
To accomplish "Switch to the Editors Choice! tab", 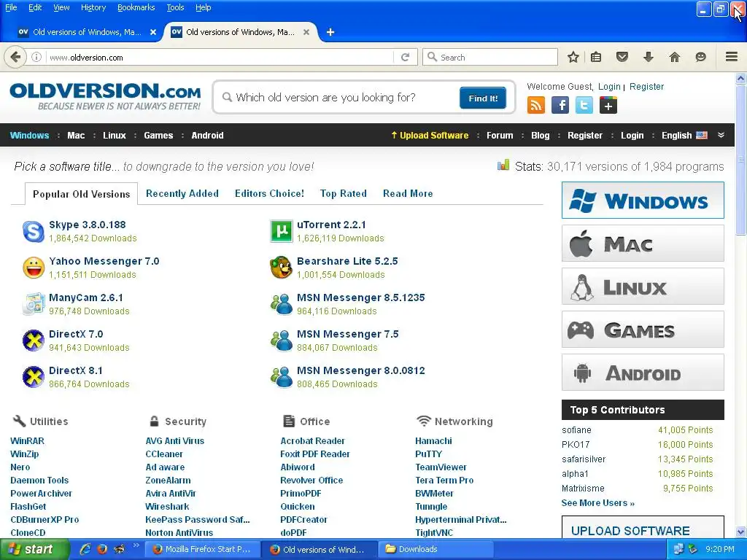I will click(269, 193).
